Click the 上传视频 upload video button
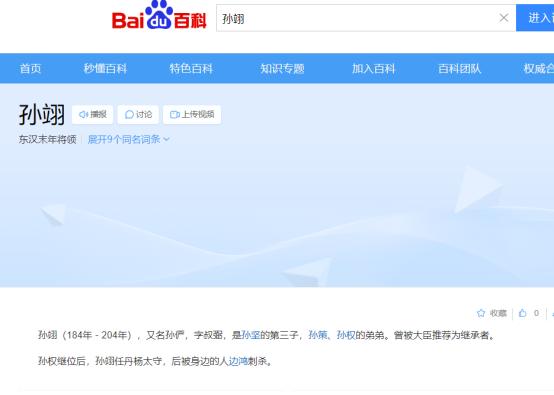The height and width of the screenshot is (395, 554). pyautogui.click(x=192, y=114)
